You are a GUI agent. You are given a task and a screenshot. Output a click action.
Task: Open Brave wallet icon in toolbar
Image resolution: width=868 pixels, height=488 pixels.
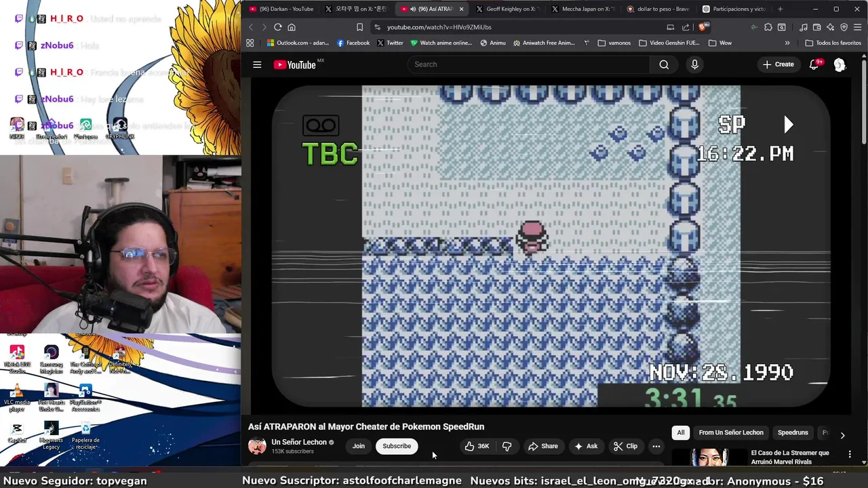[x=816, y=27]
